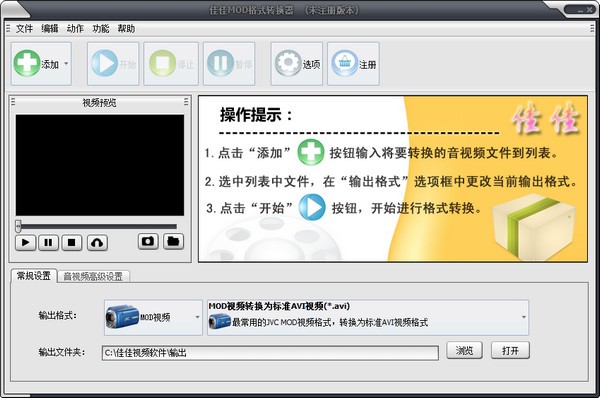This screenshot has height=398, width=600.
Task: Open the AVI output format profile dropdown
Action: 368,317
